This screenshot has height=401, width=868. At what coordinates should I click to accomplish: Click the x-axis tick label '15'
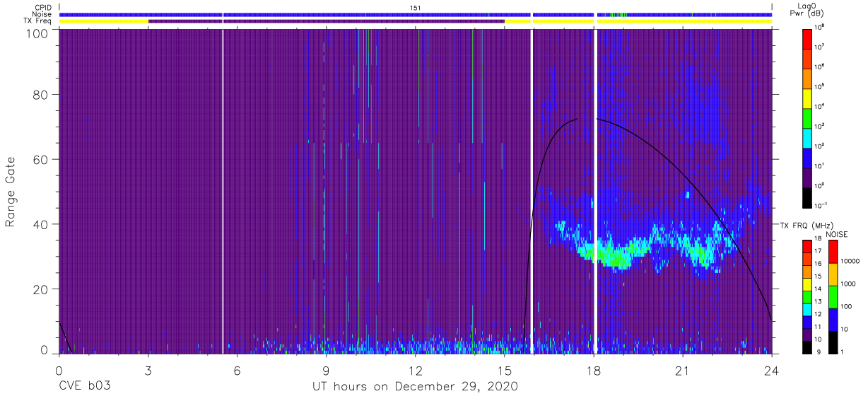pos(504,371)
